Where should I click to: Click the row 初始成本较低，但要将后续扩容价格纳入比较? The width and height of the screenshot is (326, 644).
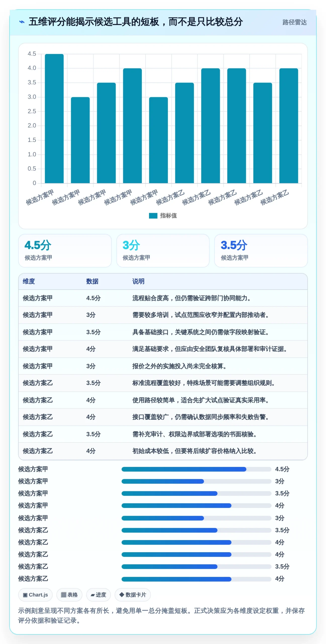point(163,451)
